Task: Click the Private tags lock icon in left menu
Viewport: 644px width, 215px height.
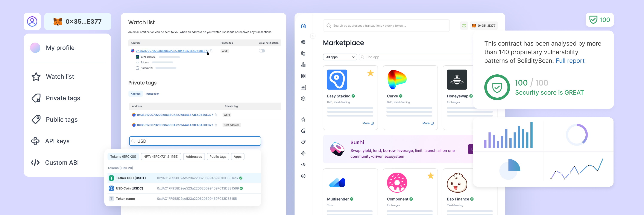Action: click(x=36, y=98)
